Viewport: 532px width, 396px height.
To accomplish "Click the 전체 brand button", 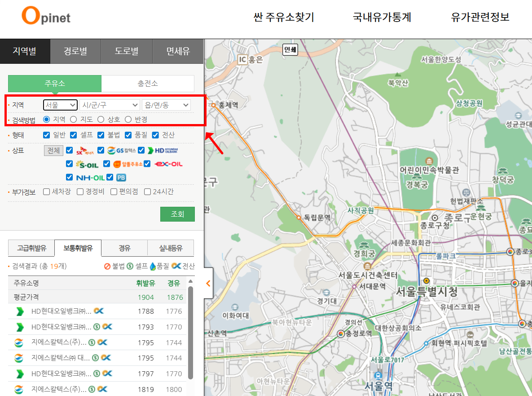I will click(53, 151).
